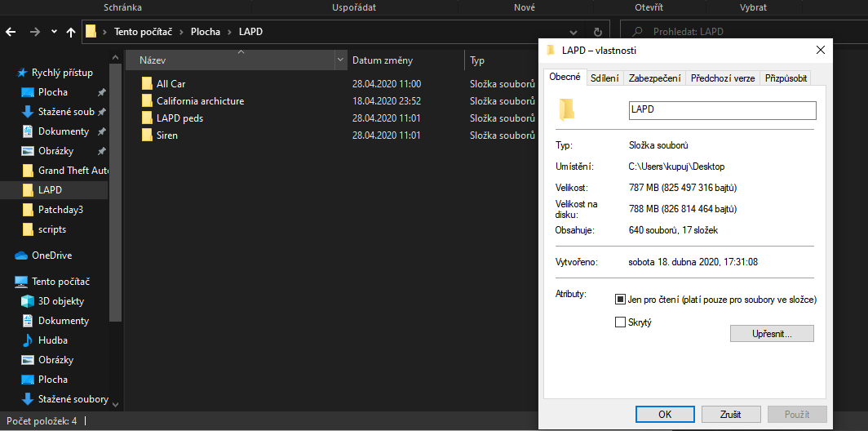Image resolution: width=868 pixels, height=431 pixels.
Task: Select the Siren folder icon
Action: pyautogui.click(x=147, y=135)
